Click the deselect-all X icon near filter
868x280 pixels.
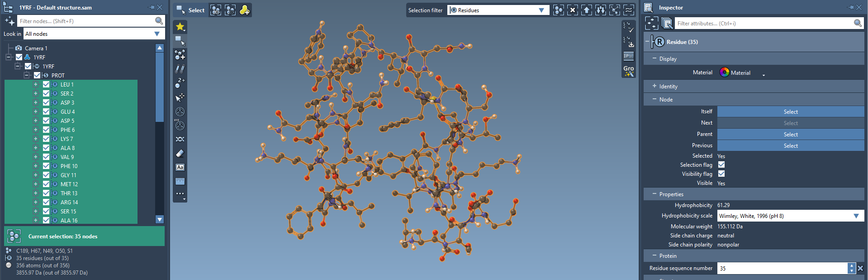pyautogui.click(x=573, y=10)
